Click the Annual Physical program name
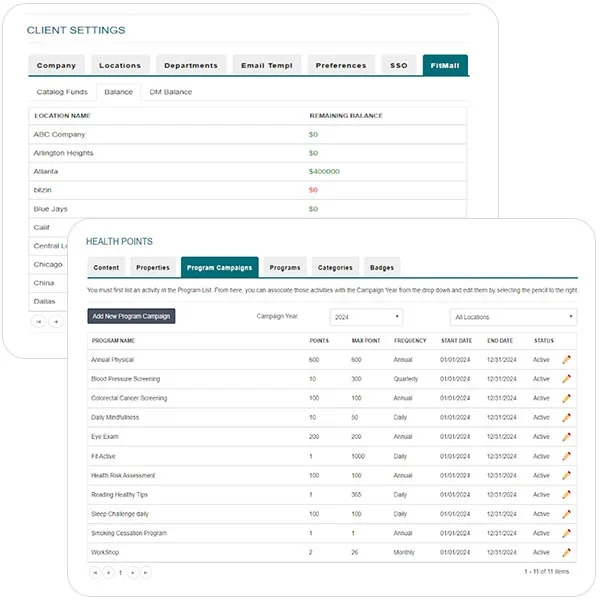600x600 pixels. [x=112, y=360]
